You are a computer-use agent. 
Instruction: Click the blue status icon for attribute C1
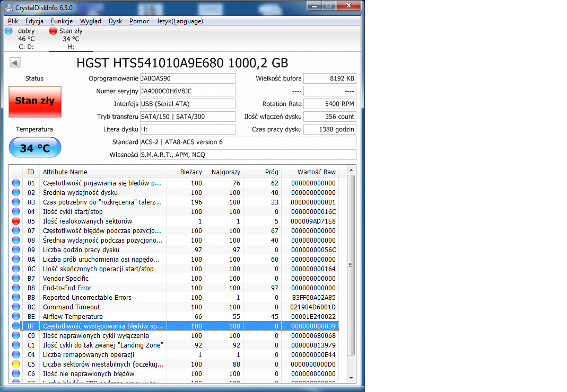click(16, 345)
